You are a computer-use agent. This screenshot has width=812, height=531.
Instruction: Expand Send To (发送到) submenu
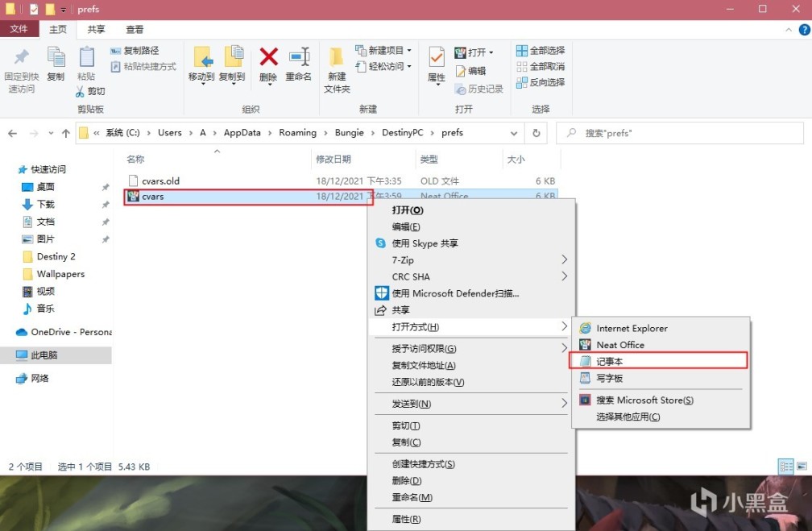point(471,404)
